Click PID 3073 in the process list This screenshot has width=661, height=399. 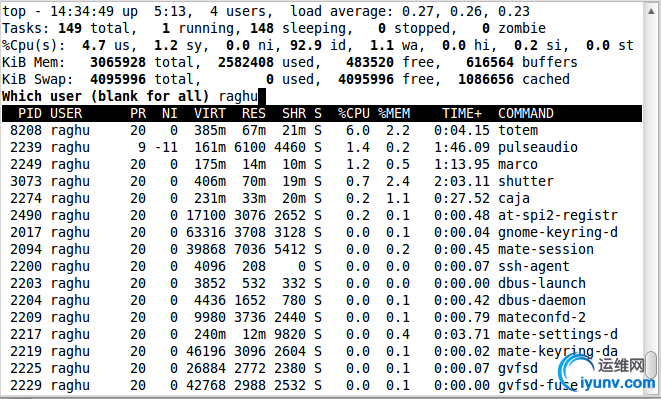(x=26, y=181)
